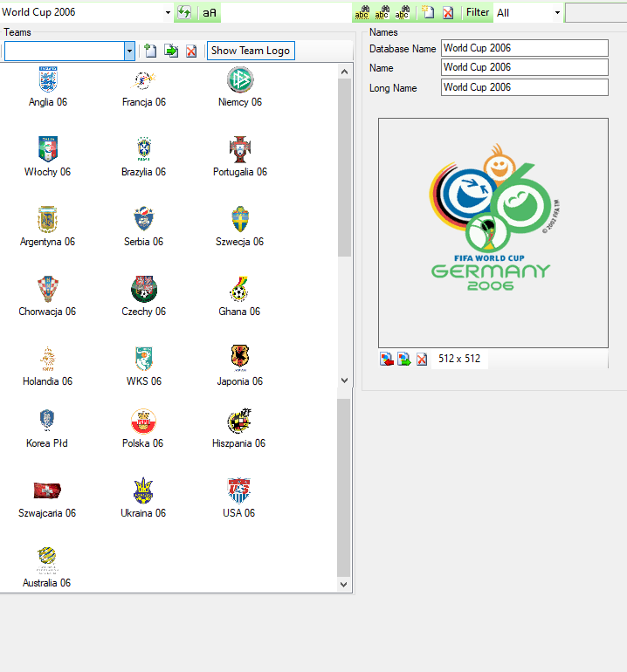Select the WKS 06 team logo
This screenshot has width=627, height=672.
pos(144,359)
